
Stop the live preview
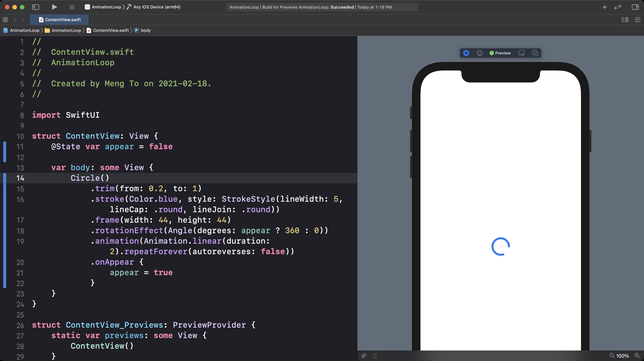tap(466, 53)
